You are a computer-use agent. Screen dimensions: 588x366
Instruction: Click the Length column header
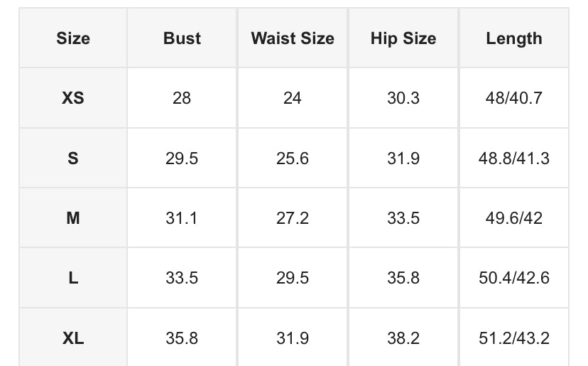click(514, 38)
